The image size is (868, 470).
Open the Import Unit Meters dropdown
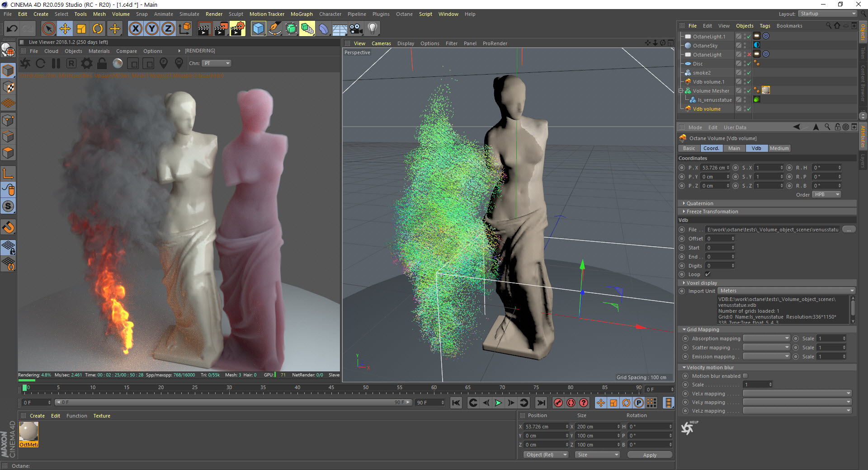click(x=787, y=291)
